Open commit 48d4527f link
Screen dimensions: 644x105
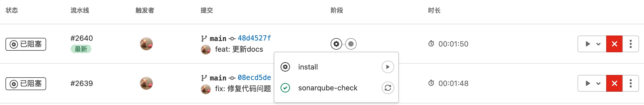pyautogui.click(x=254, y=38)
